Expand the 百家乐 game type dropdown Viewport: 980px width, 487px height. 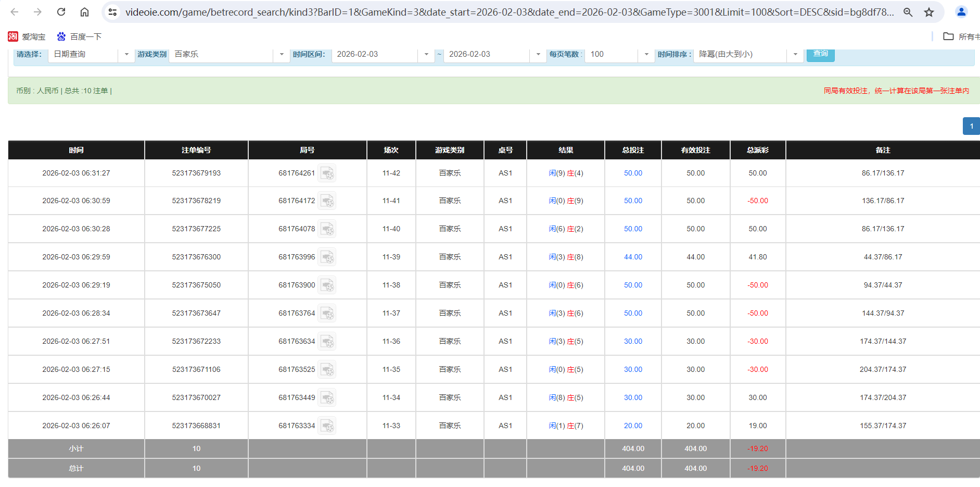pos(281,54)
